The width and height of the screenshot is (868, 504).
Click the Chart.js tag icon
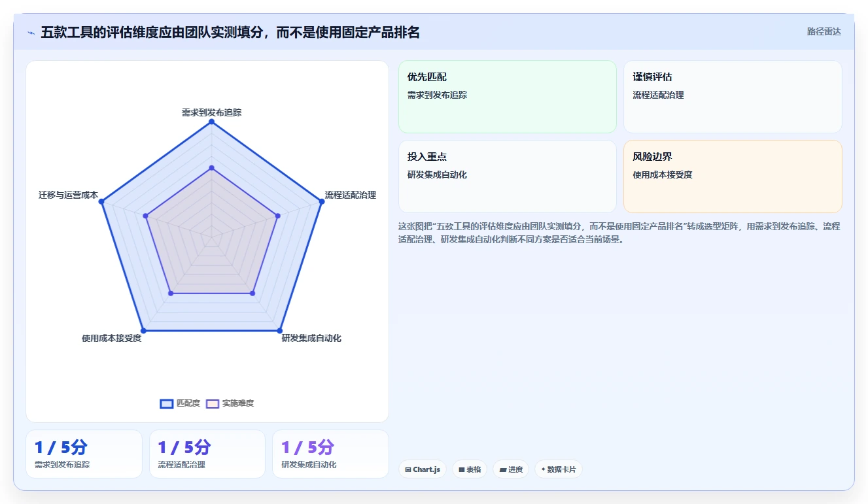(x=408, y=469)
